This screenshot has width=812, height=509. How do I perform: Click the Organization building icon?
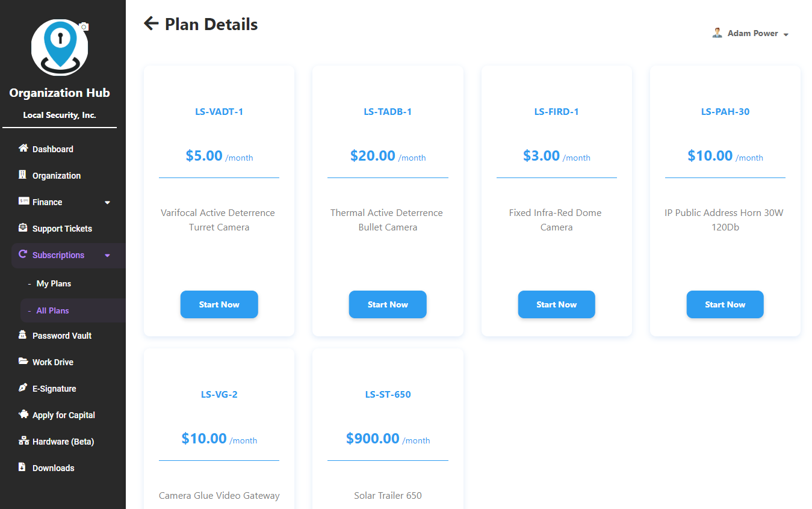tap(23, 174)
